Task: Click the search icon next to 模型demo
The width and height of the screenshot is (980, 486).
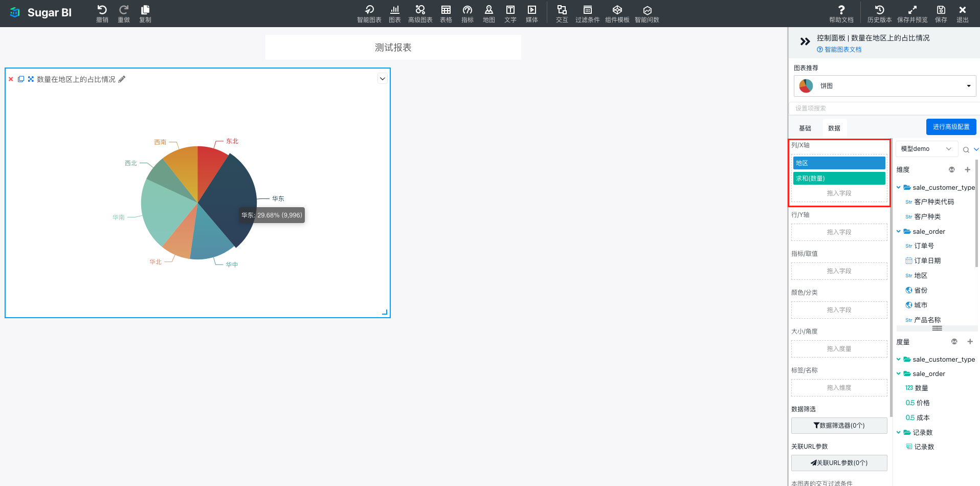Action: point(966,149)
